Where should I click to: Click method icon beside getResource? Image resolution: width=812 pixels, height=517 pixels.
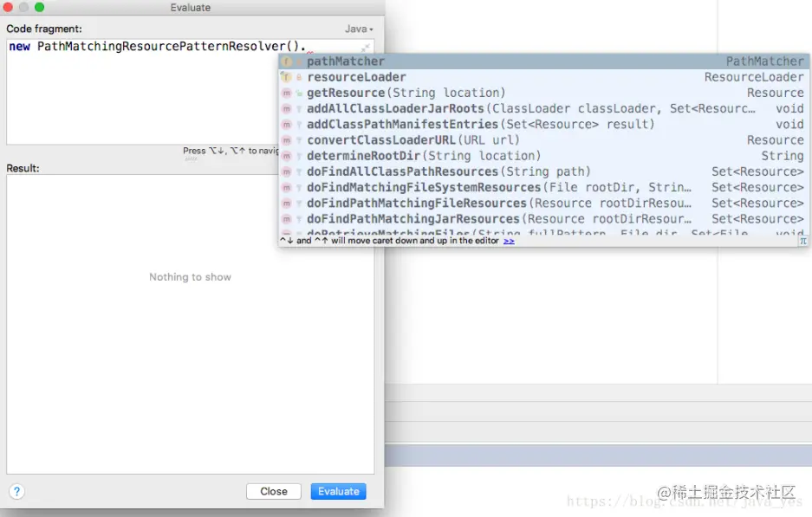click(x=286, y=94)
